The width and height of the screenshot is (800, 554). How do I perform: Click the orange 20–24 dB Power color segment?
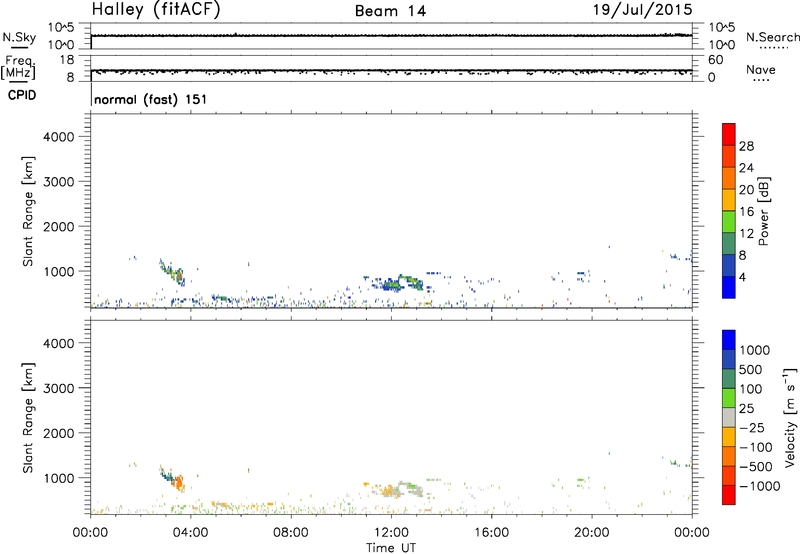[729, 178]
